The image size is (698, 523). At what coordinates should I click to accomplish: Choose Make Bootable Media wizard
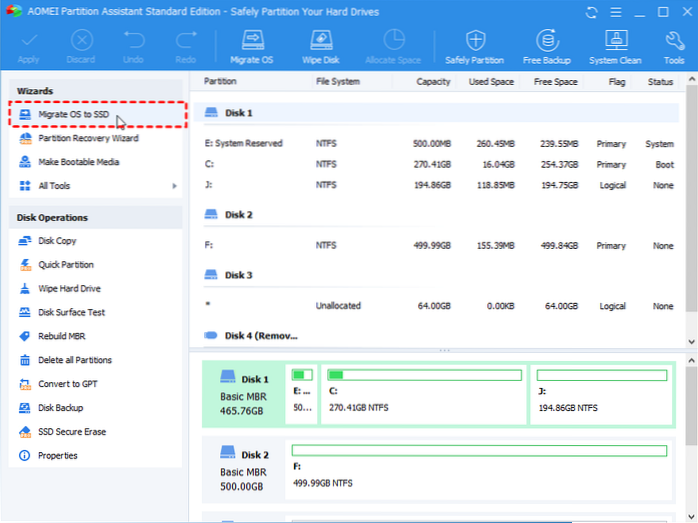[x=78, y=162]
